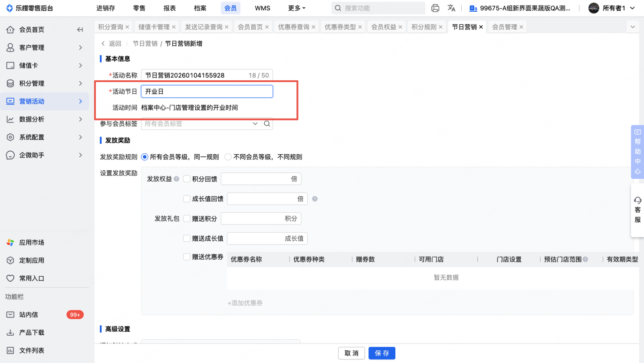The image size is (644, 363).
Task: Open the 进销存 top menu
Action: point(106,8)
